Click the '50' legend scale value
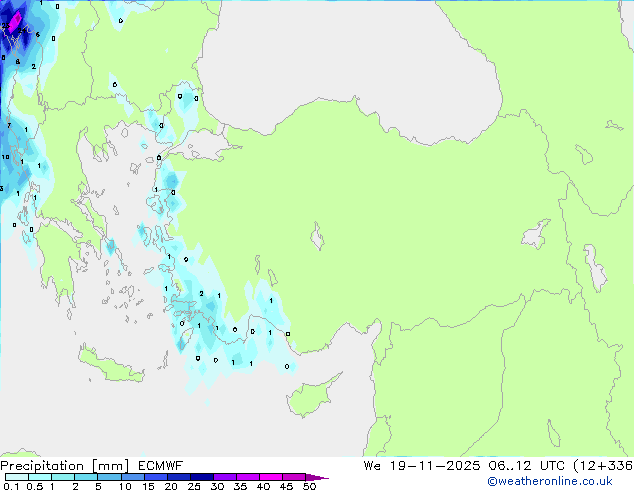This screenshot has height=490, width=634. 309,486
